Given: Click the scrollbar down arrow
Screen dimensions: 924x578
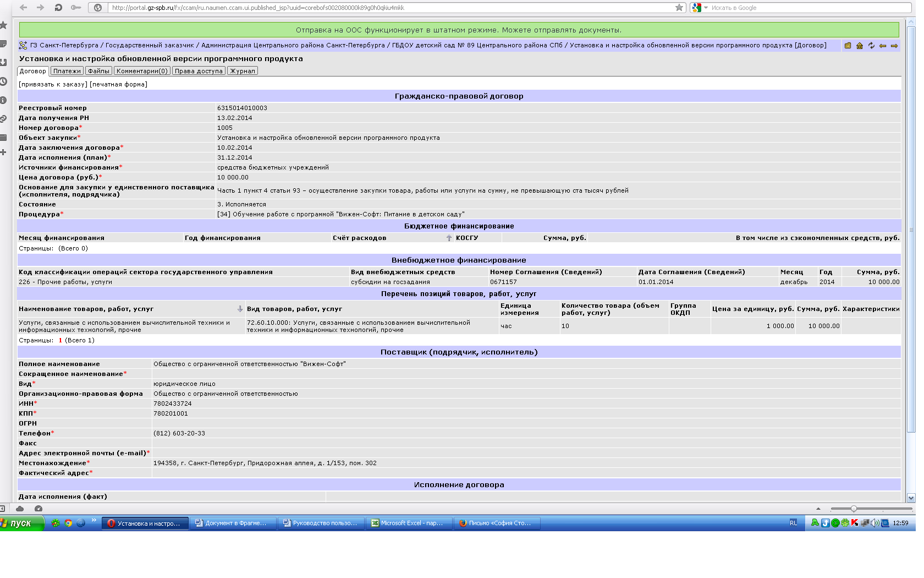Looking at the screenshot, I should 911,498.
